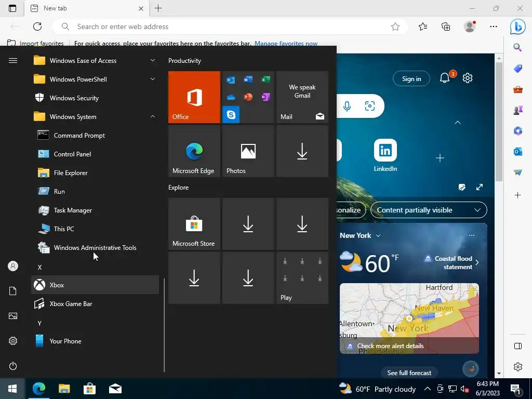Launch the Xbox app
This screenshot has width=532, height=399.
coord(95,285)
